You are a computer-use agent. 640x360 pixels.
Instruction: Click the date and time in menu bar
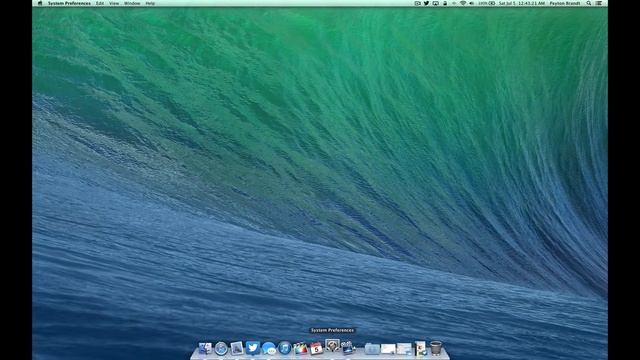point(522,3)
